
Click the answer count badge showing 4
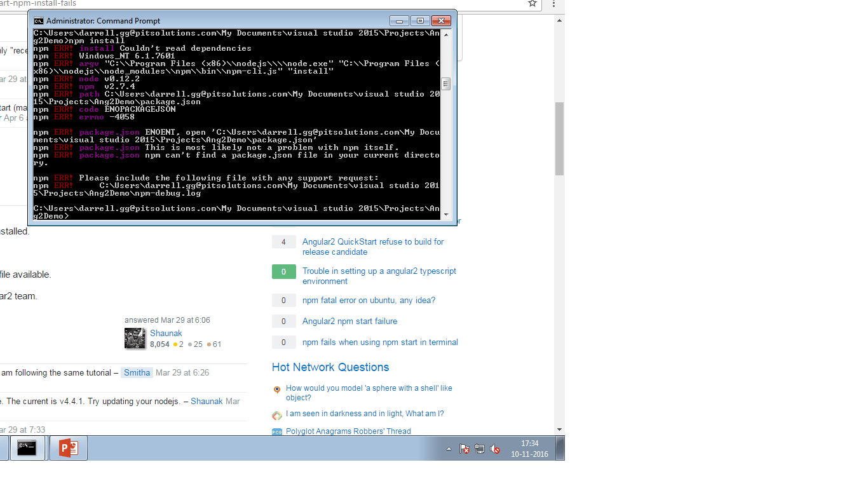[x=283, y=242]
